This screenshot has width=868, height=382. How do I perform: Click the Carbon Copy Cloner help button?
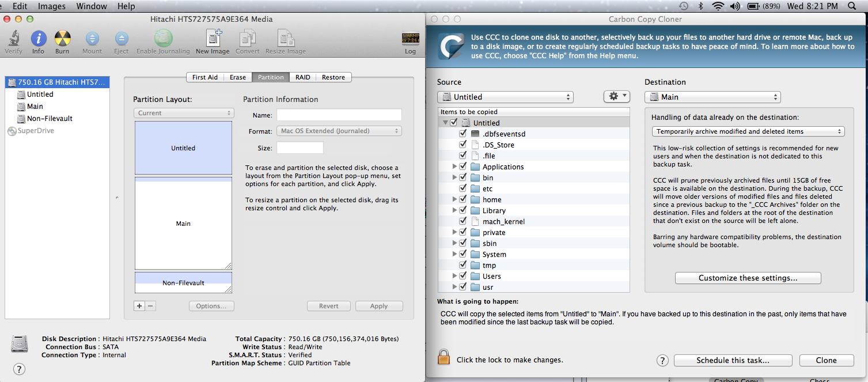click(662, 360)
